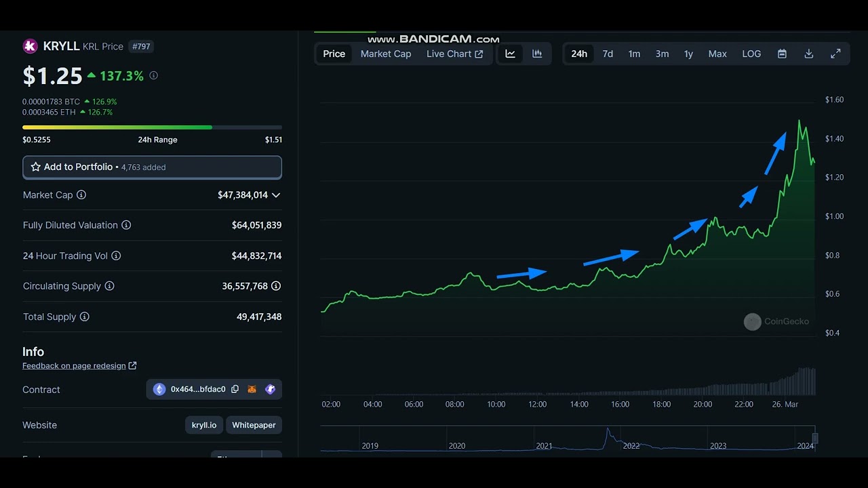Screen dimensions: 868x488
Task: Click the 49,417,348 total supply value
Action: (259, 317)
